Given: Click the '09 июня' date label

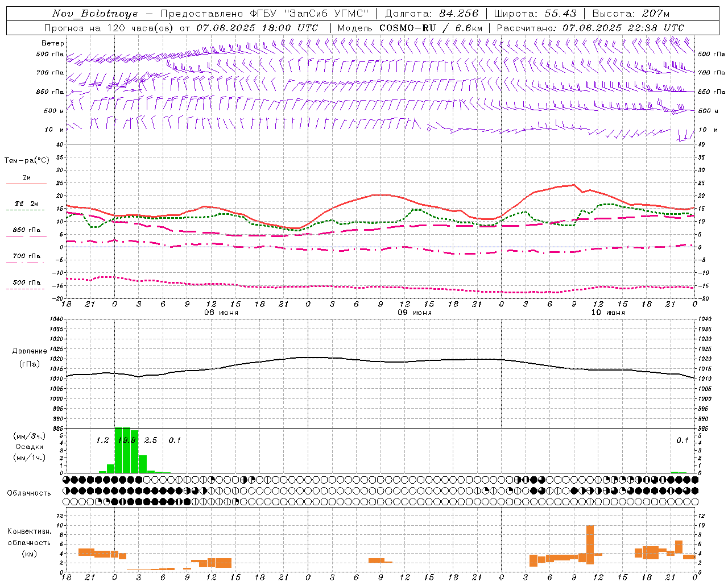Looking at the screenshot, I should tap(415, 313).
